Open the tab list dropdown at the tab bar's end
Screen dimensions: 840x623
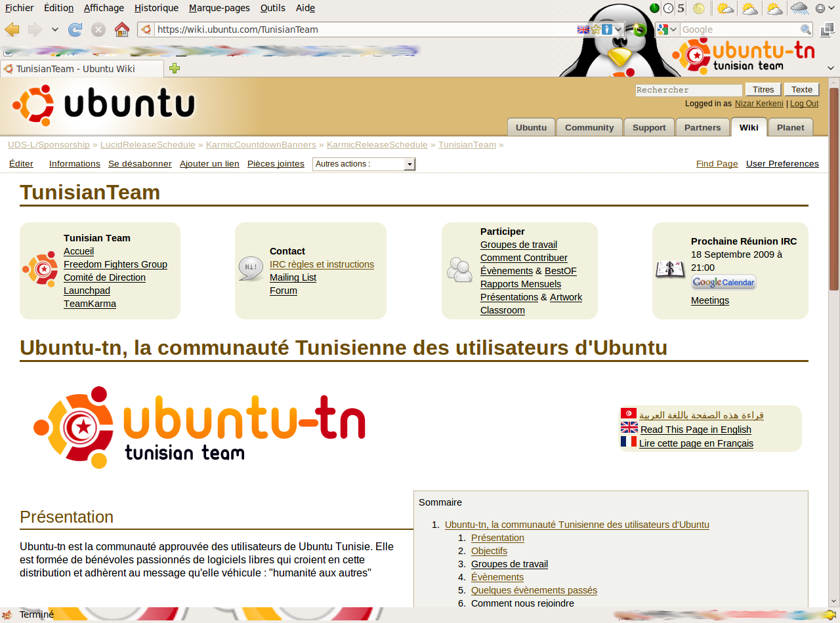830,68
